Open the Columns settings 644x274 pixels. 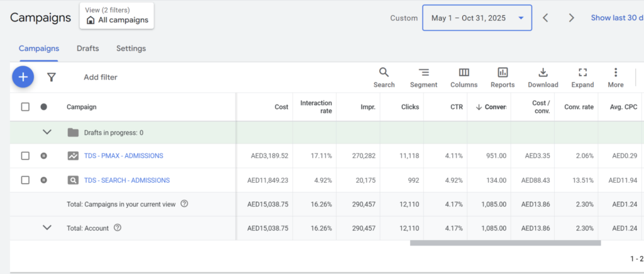pos(464,77)
